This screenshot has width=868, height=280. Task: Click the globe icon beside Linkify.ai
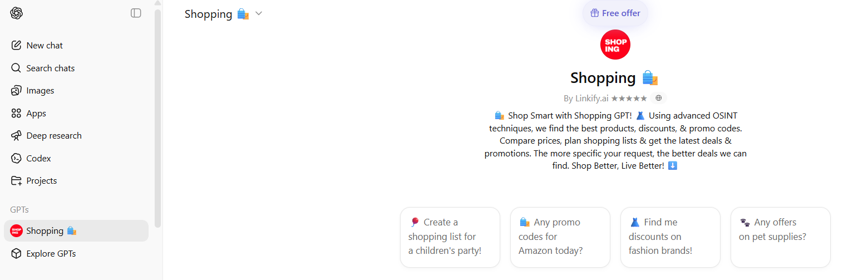coord(659,98)
